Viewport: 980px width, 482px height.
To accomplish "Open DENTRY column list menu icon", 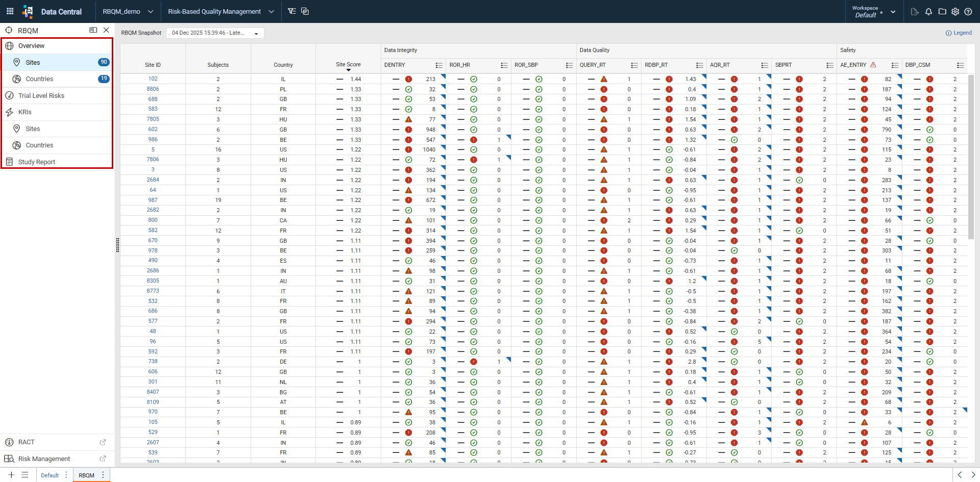I will pyautogui.click(x=439, y=65).
